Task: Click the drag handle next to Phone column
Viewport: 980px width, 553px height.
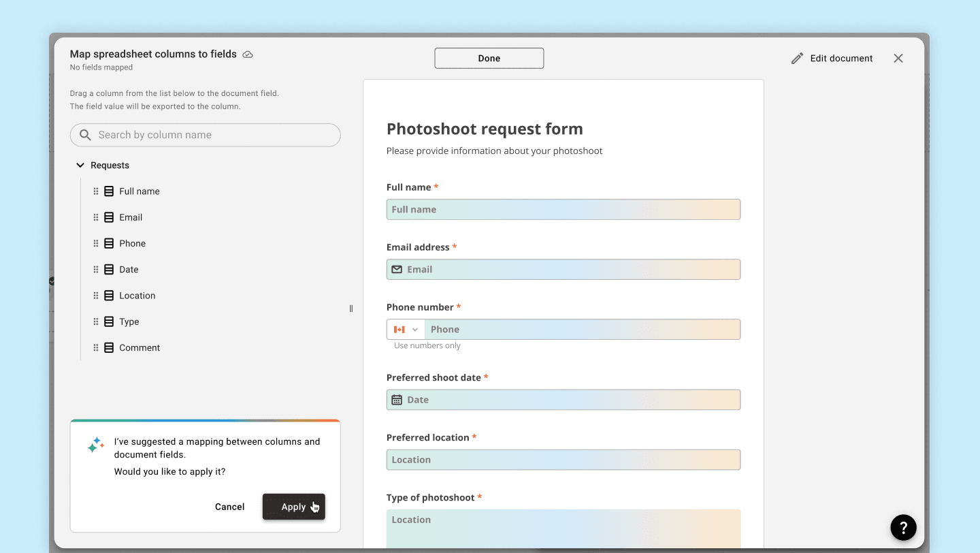Action: coord(96,243)
